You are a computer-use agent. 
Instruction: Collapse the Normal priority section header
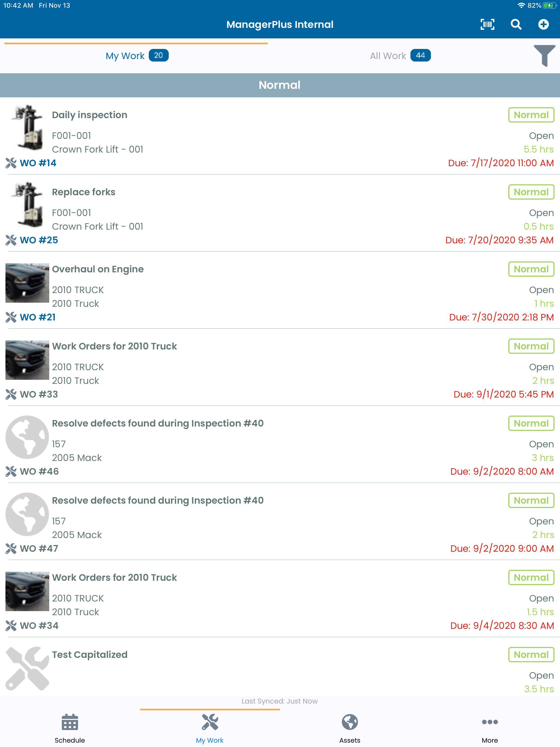click(280, 85)
